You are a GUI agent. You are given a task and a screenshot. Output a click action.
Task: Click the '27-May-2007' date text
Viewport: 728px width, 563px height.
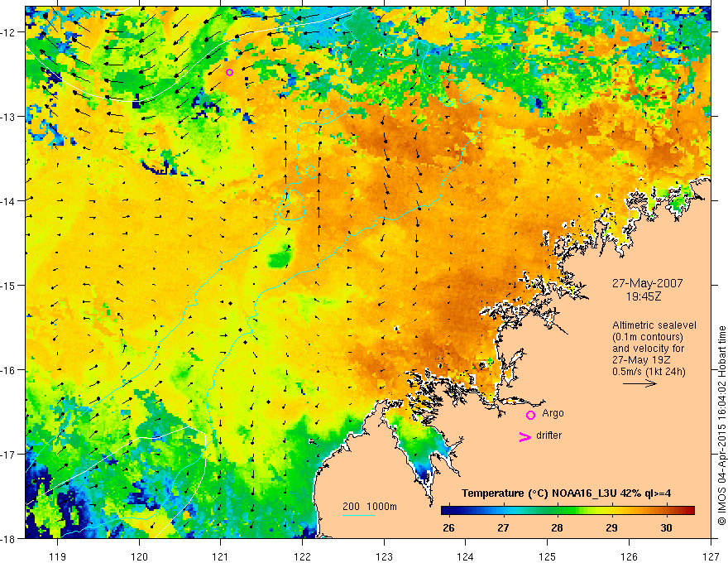click(647, 283)
